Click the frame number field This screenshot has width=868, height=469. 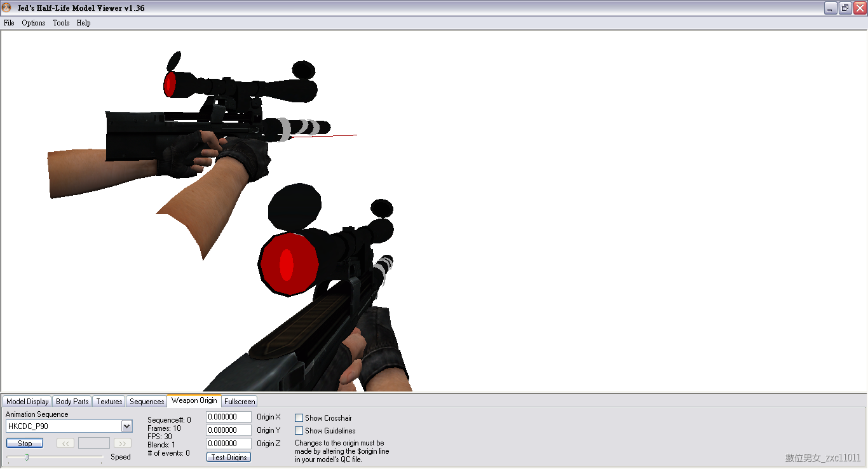(x=94, y=443)
